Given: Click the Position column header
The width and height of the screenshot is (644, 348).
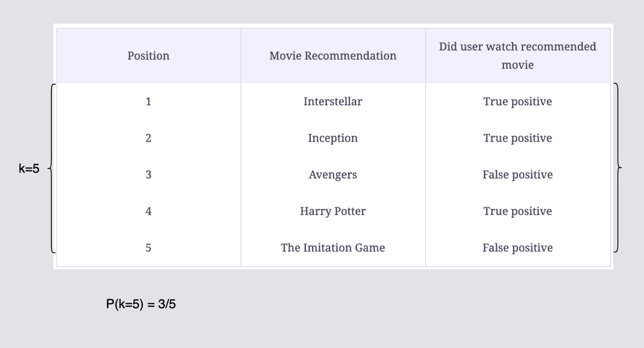Looking at the screenshot, I should coord(148,56).
